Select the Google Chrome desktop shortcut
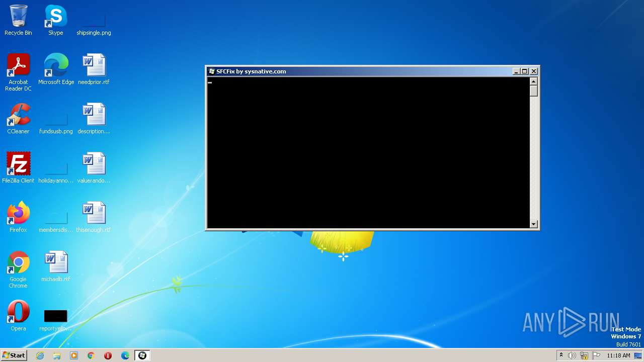 pos(18,269)
